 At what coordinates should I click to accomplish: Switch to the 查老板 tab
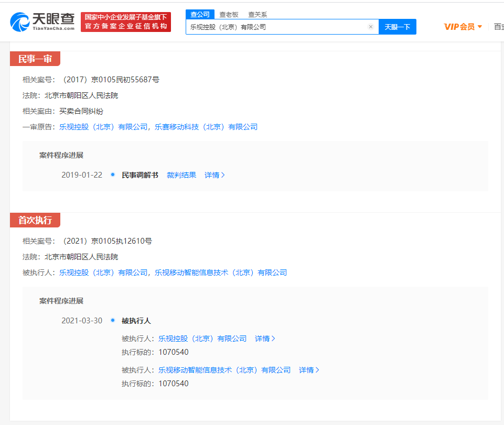pyautogui.click(x=229, y=15)
